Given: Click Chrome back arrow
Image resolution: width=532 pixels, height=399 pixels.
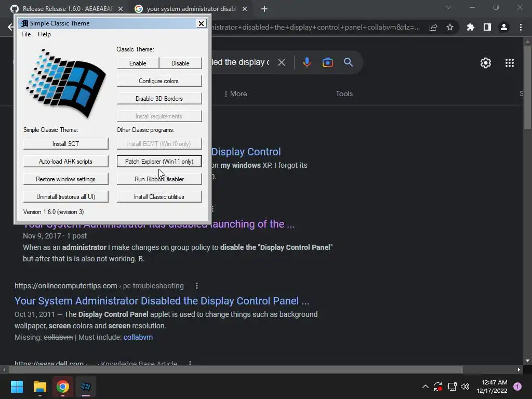Looking at the screenshot, I should pos(10,27).
